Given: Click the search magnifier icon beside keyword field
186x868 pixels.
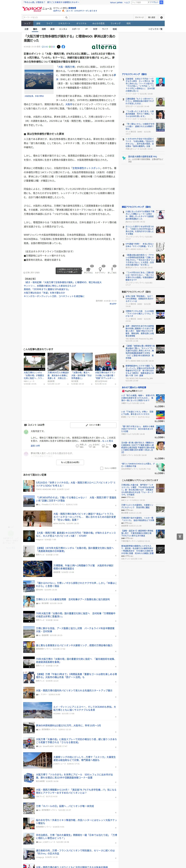Looking at the screenshot, I should (66, 18).
